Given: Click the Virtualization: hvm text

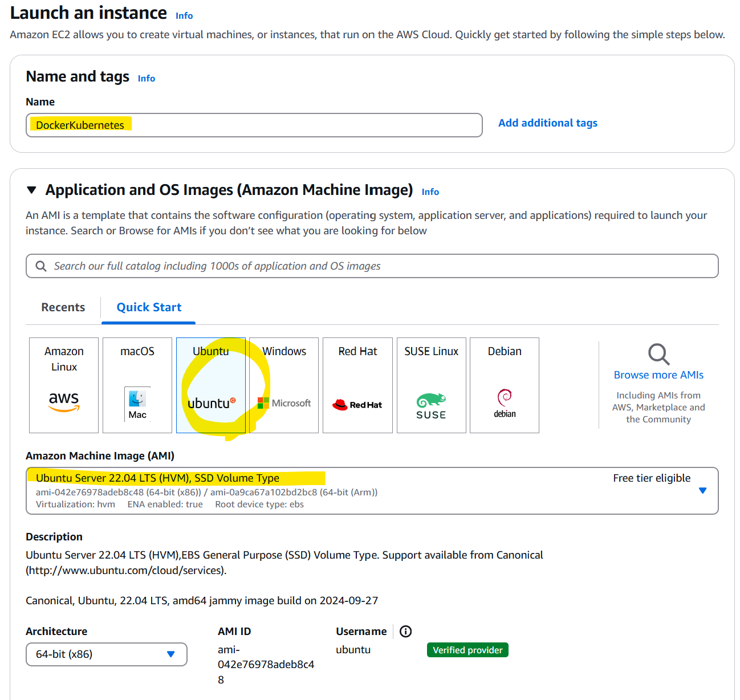Looking at the screenshot, I should coord(75,504).
